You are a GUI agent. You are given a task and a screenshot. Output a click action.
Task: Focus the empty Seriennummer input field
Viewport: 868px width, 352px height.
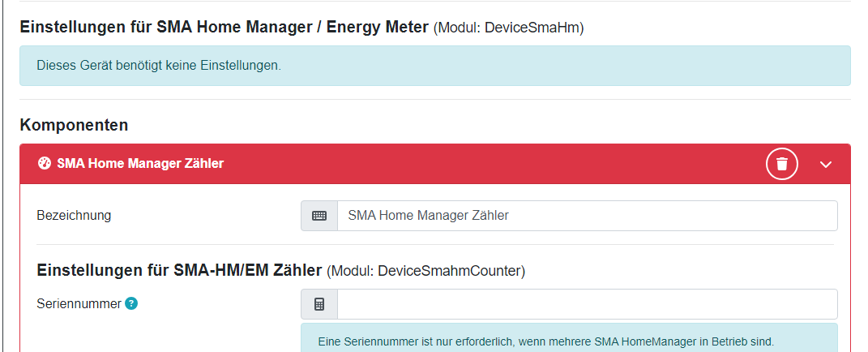tap(587, 304)
